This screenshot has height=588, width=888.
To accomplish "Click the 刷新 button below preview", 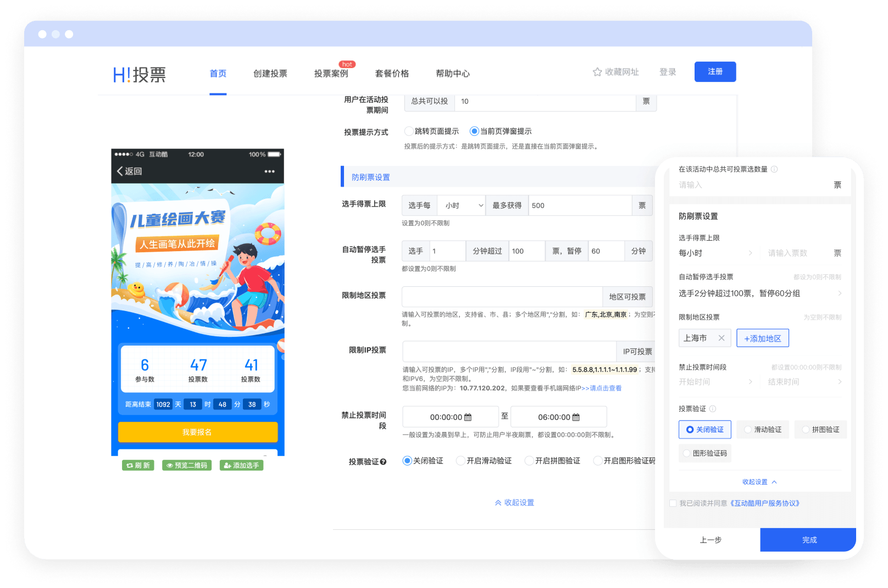I will coord(138,465).
